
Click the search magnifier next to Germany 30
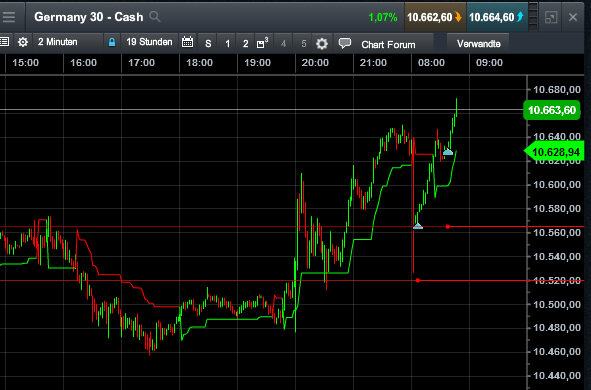155,17
